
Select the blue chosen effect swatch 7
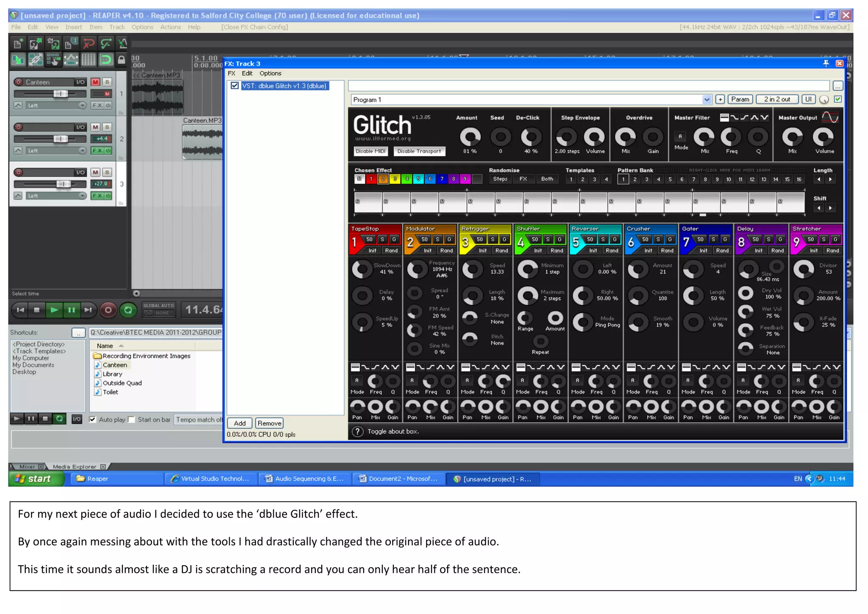coord(442,179)
